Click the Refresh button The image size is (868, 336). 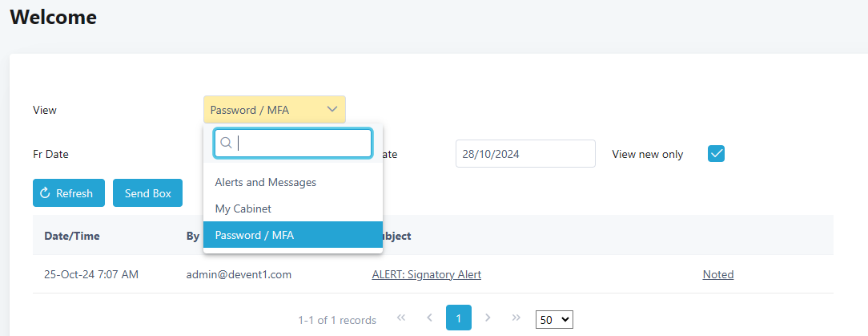(x=69, y=193)
